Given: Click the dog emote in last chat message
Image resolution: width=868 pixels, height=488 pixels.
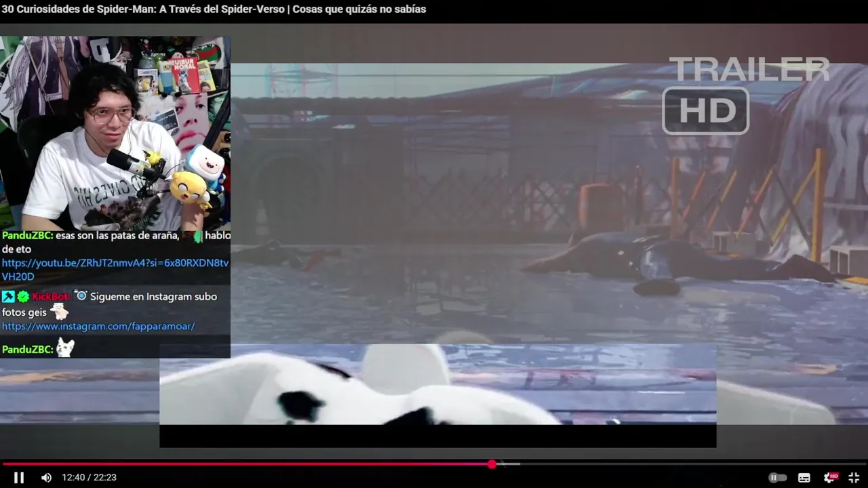Looking at the screenshot, I should [x=65, y=348].
